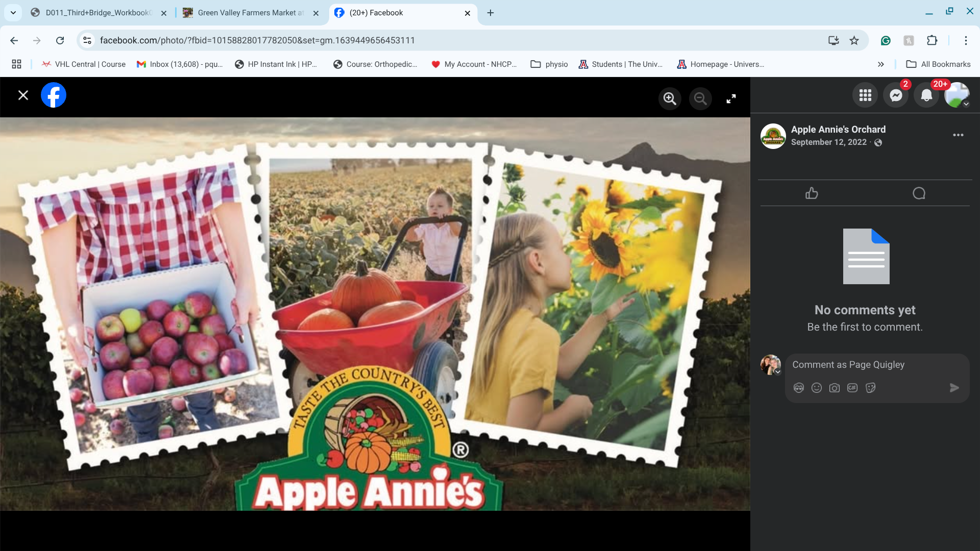Open My Account - NHCP bookmark

474,64
